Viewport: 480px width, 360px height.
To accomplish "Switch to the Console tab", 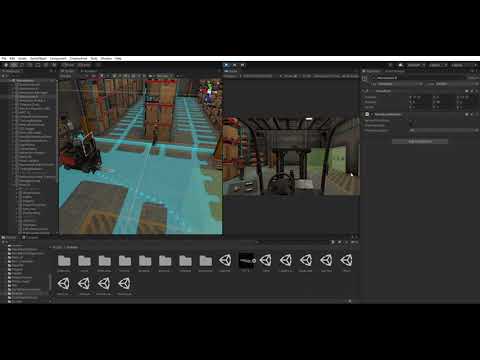I will pyautogui.click(x=31, y=238).
